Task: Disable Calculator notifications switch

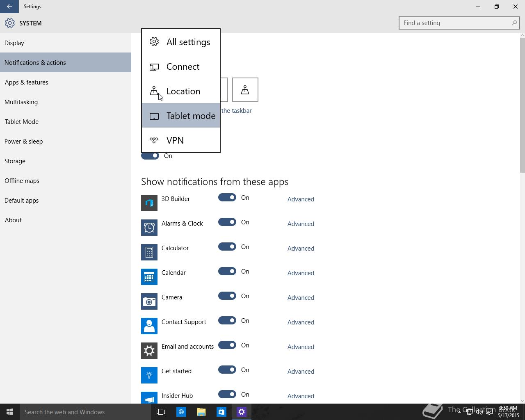Action: (227, 247)
